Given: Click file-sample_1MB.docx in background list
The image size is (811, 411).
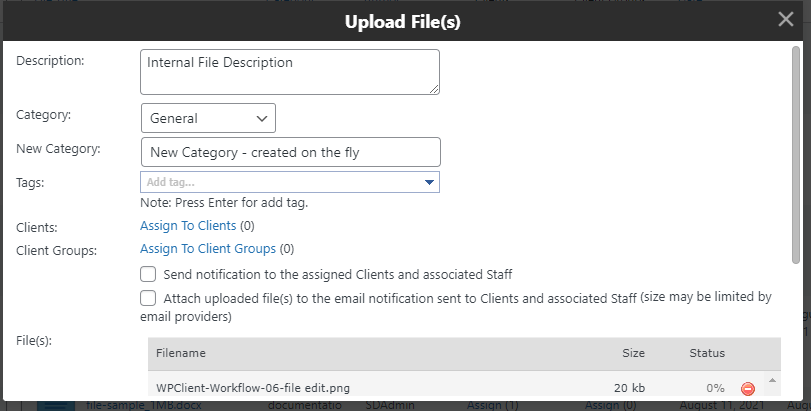Looking at the screenshot, I should [144, 405].
